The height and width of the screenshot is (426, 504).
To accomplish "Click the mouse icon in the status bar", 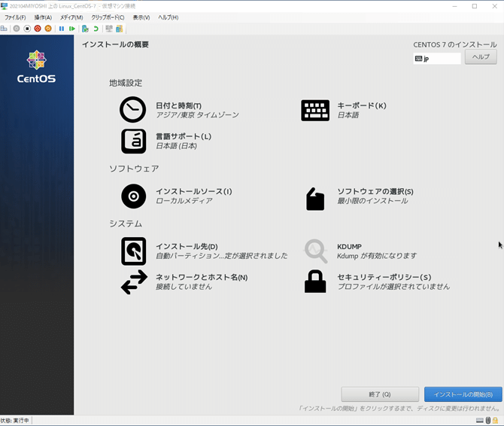I will (488, 420).
